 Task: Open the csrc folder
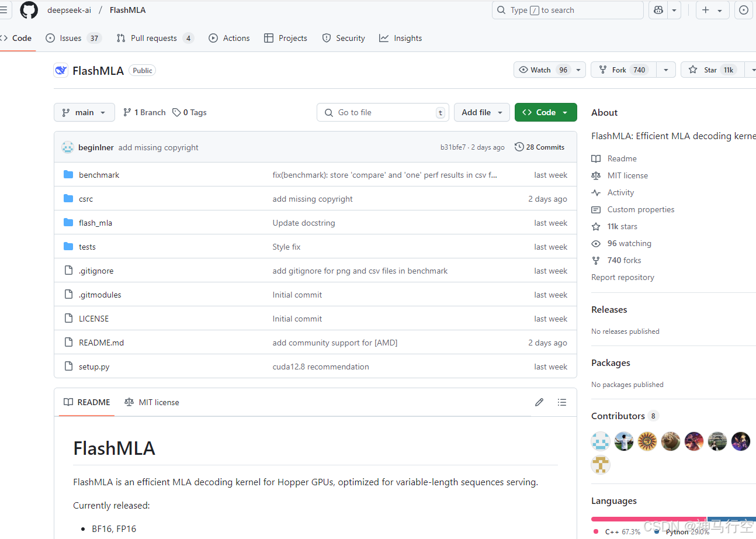pyautogui.click(x=86, y=199)
